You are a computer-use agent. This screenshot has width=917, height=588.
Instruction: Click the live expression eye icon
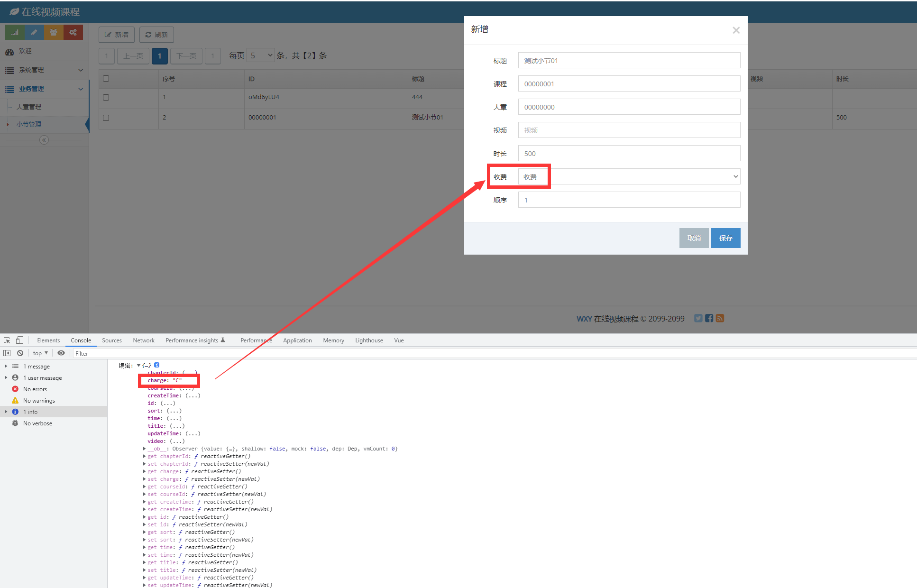coord(61,353)
